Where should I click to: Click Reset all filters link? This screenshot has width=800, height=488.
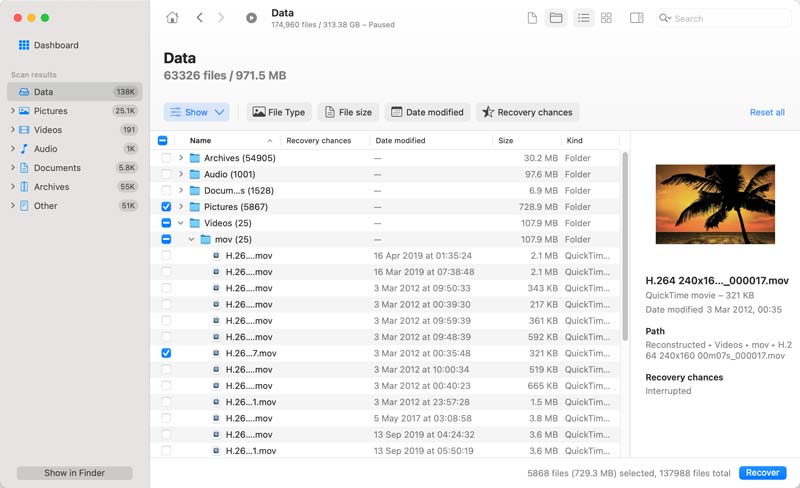pyautogui.click(x=767, y=112)
